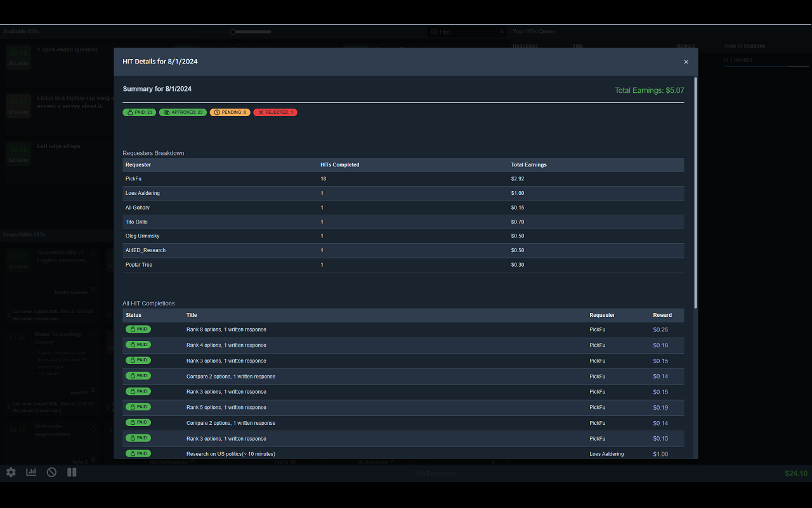This screenshot has width=812, height=508.
Task: Click the $24.10 earnings total in bottom bar
Action: click(796, 474)
